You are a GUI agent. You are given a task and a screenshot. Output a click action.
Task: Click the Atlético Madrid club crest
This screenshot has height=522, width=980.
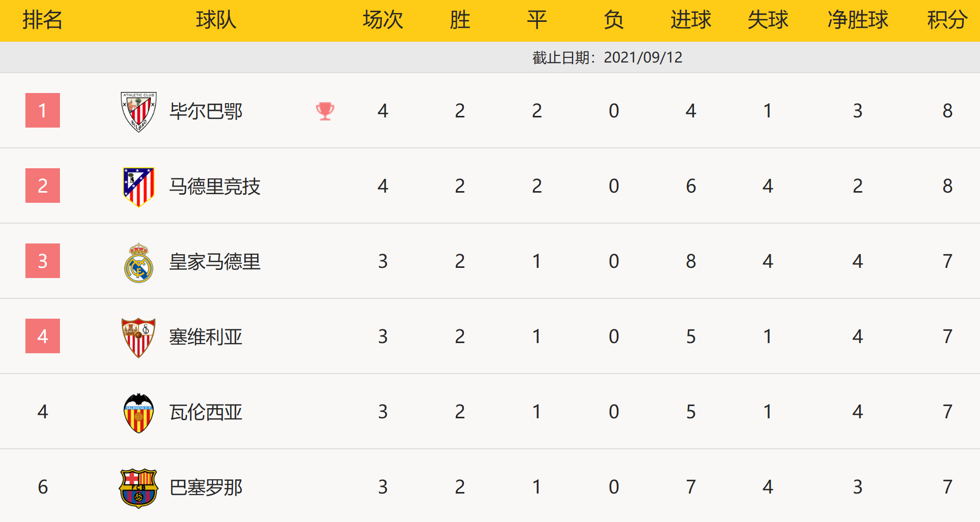tap(138, 187)
